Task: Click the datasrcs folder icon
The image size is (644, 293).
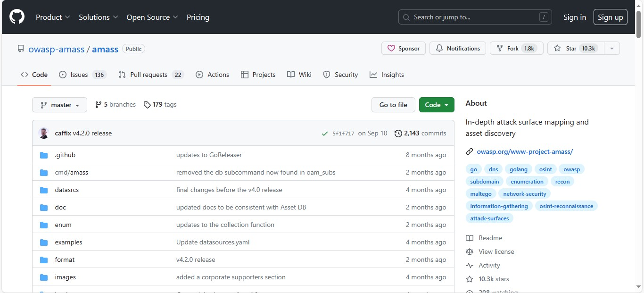Action: [44, 190]
